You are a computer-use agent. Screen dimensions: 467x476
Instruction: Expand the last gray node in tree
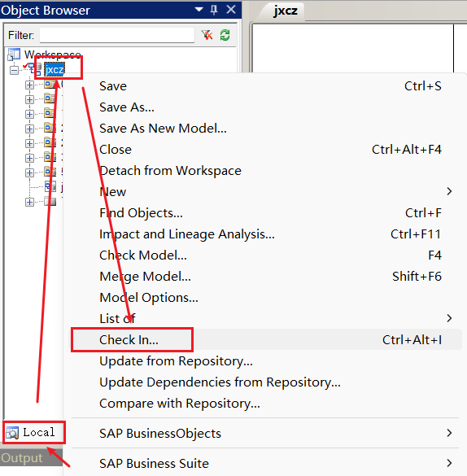[x=29, y=202]
